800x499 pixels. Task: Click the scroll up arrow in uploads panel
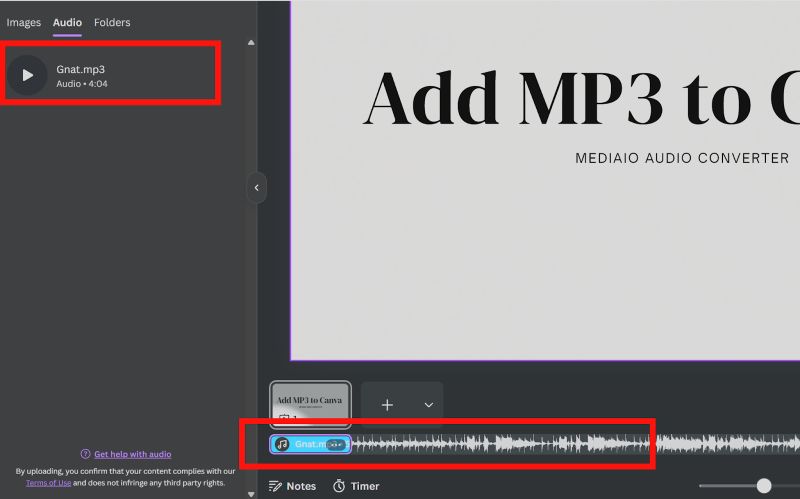pyautogui.click(x=251, y=43)
